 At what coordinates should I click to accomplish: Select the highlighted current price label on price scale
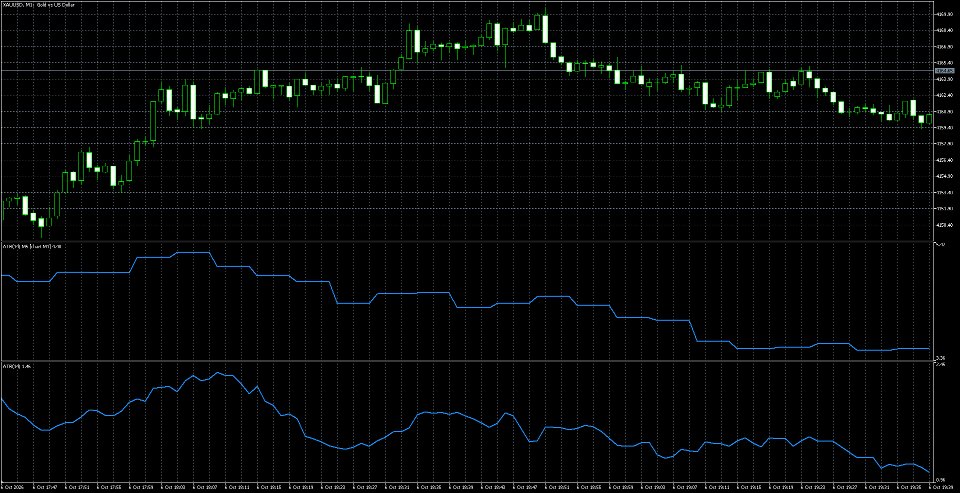pyautogui.click(x=943, y=71)
